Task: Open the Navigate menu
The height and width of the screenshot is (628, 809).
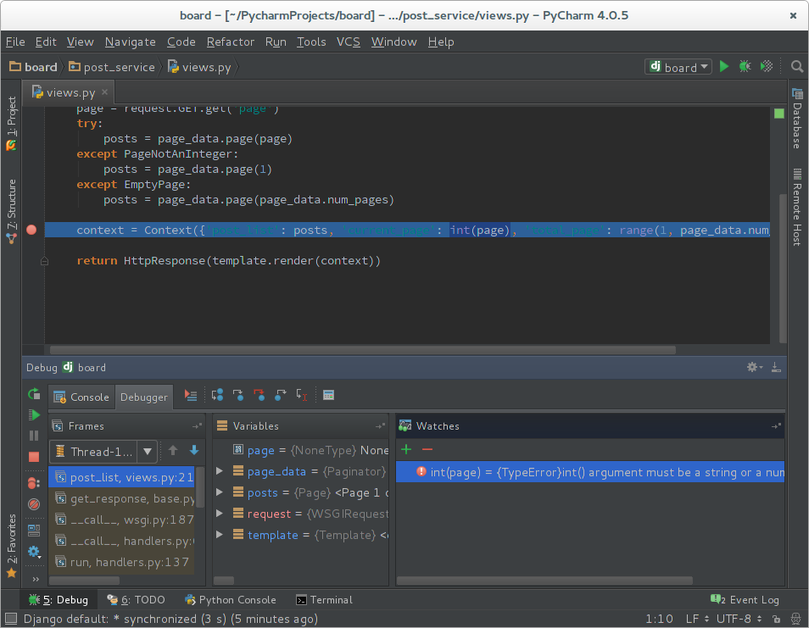Action: point(130,42)
